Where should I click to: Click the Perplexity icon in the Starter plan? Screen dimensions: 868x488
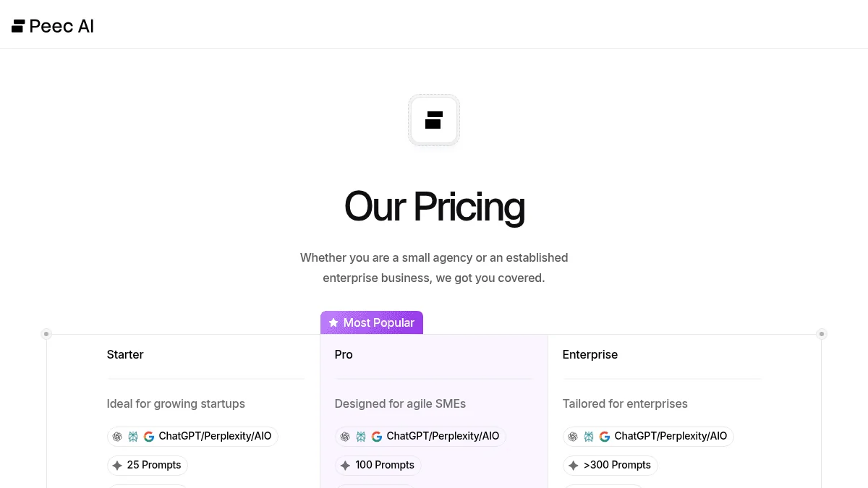pos(133,436)
